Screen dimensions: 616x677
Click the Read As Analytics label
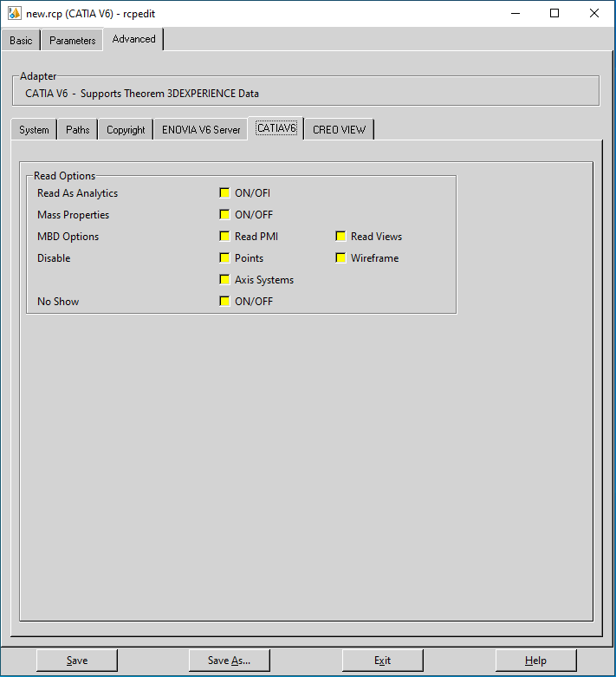77,193
